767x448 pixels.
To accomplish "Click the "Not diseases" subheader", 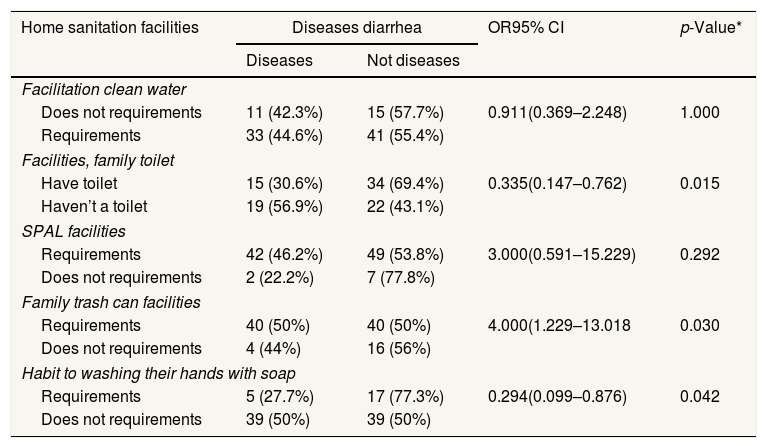I will click(413, 60).
